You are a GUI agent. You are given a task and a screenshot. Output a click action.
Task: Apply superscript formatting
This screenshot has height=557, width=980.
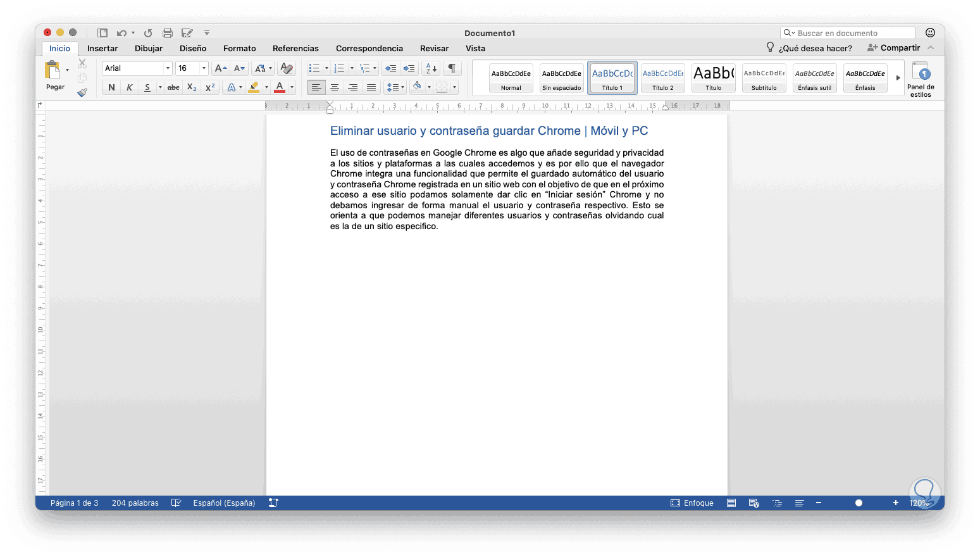point(210,87)
